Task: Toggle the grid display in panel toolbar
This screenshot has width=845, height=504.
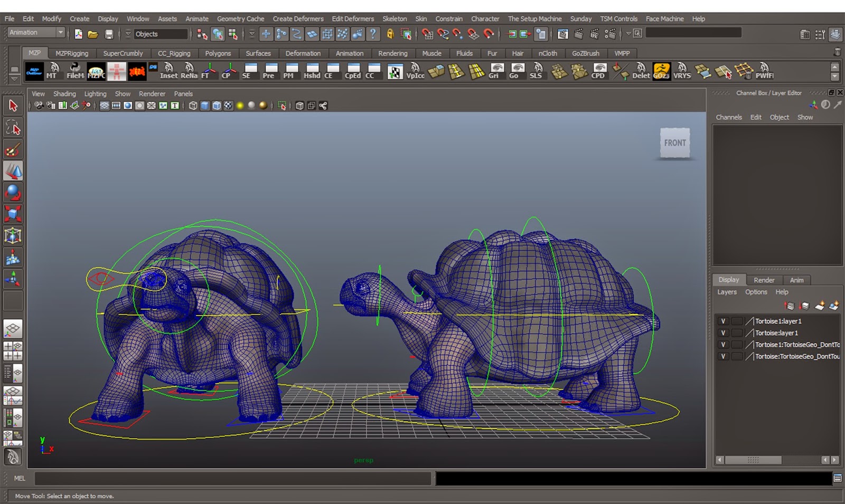Action: [x=104, y=106]
